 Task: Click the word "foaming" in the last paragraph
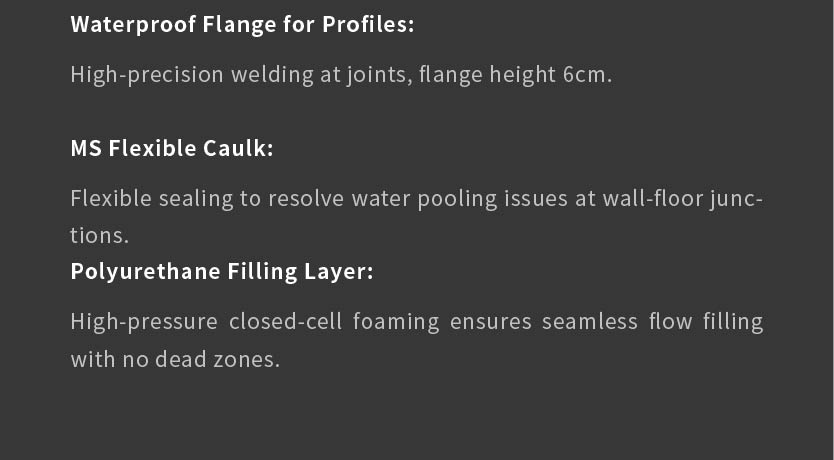pyautogui.click(x=395, y=321)
